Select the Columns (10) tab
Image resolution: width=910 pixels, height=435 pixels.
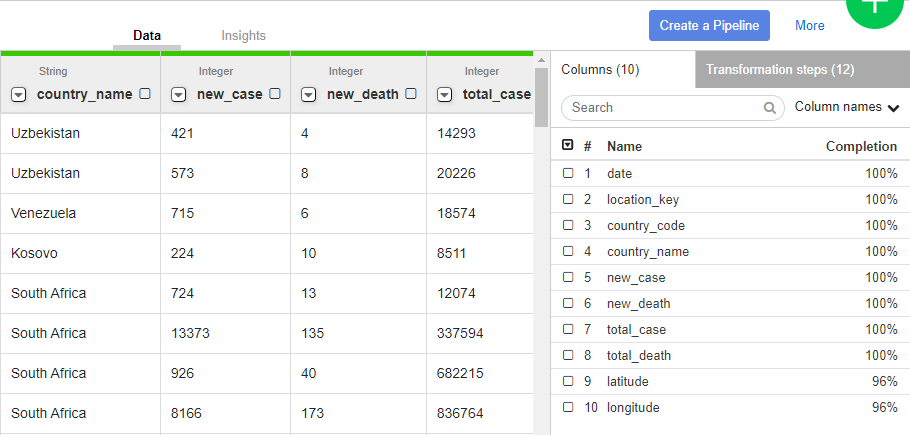(600, 70)
